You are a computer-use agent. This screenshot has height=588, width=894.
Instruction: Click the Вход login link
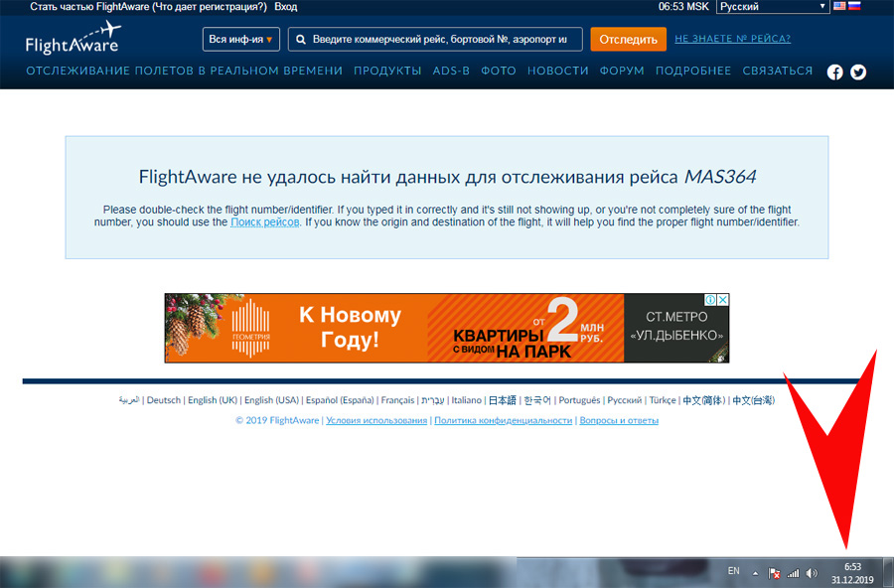tap(286, 7)
